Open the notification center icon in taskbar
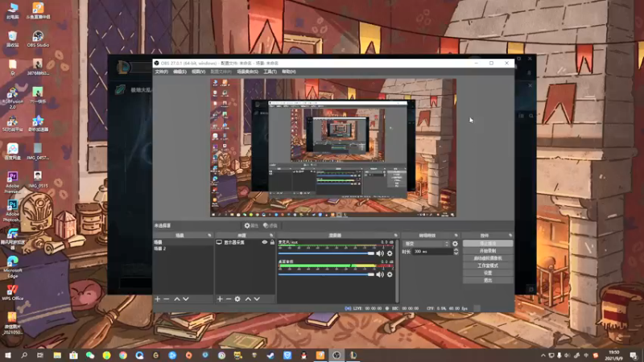The width and height of the screenshot is (644, 362). [x=634, y=356]
